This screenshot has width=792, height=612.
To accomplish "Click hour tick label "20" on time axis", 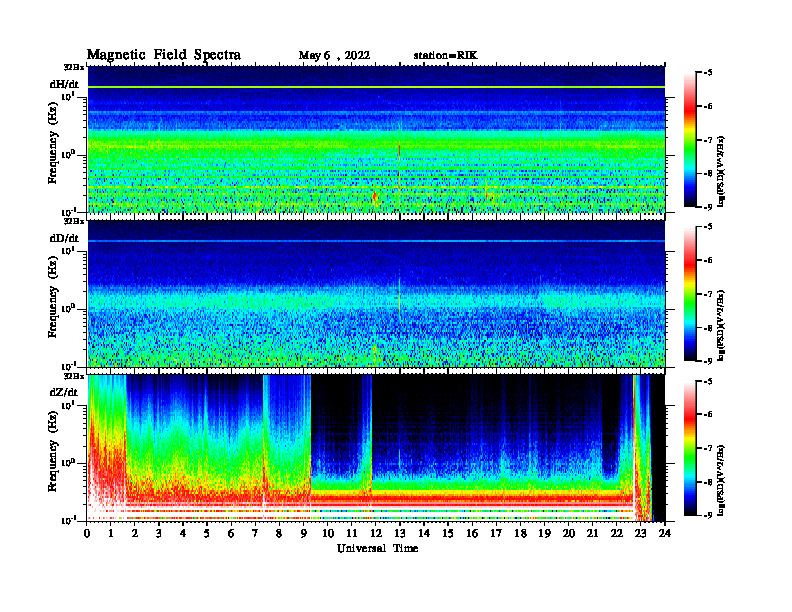I will (568, 533).
